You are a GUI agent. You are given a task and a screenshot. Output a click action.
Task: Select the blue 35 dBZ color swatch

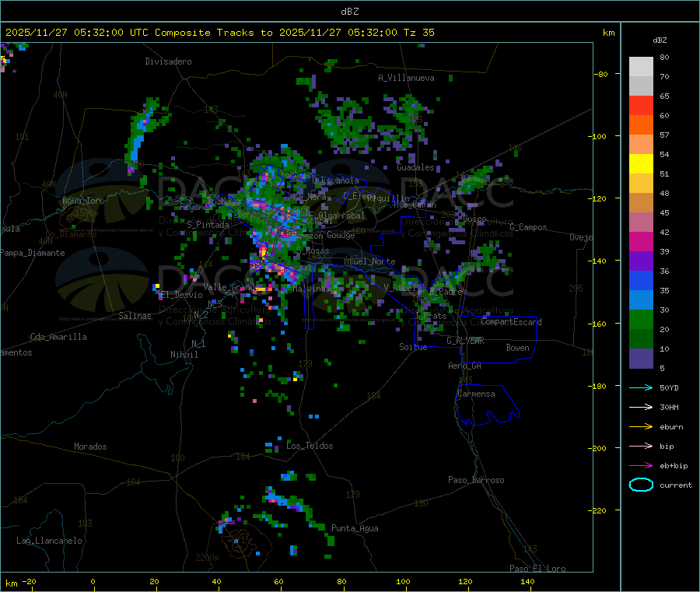tap(641, 280)
